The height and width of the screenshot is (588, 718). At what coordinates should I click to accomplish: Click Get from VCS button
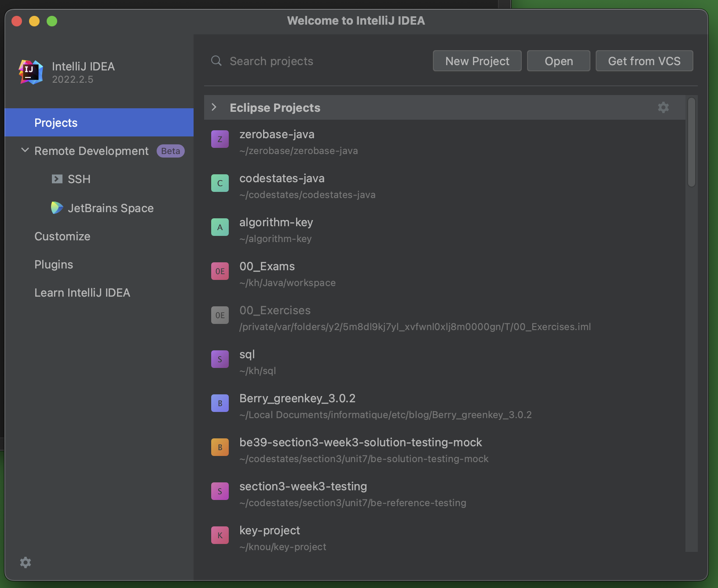644,61
